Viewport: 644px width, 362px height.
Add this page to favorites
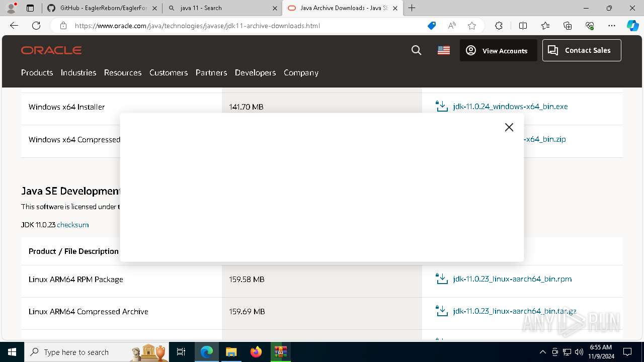[472, 26]
